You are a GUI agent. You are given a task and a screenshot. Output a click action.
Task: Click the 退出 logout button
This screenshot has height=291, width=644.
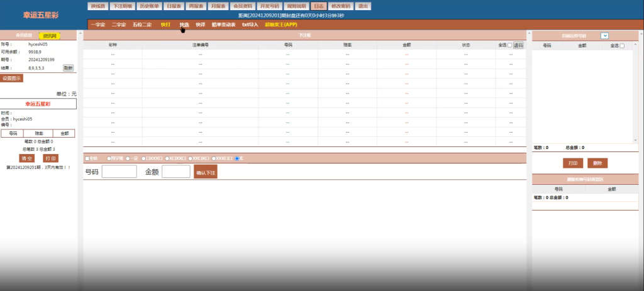pyautogui.click(x=363, y=6)
